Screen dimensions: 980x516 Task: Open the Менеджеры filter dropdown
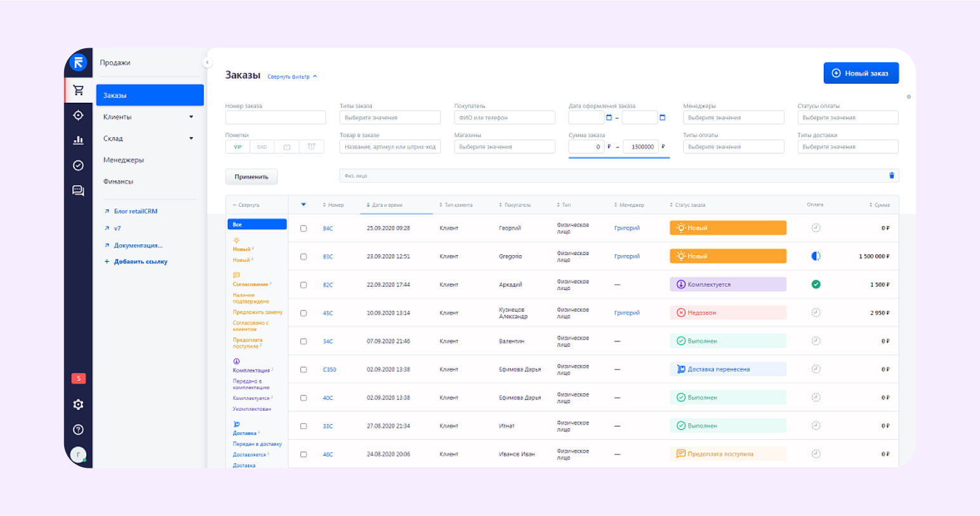[x=733, y=118]
